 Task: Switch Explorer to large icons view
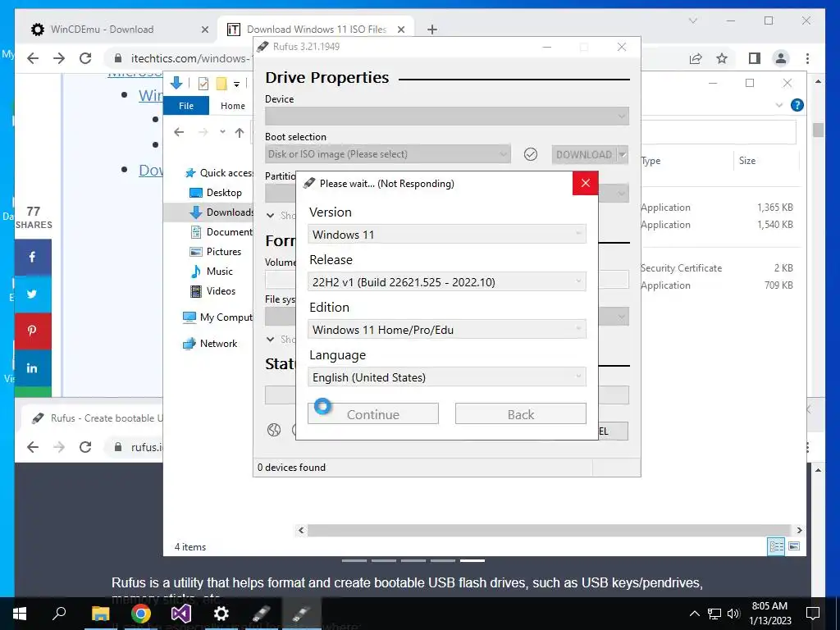pyautogui.click(x=794, y=546)
